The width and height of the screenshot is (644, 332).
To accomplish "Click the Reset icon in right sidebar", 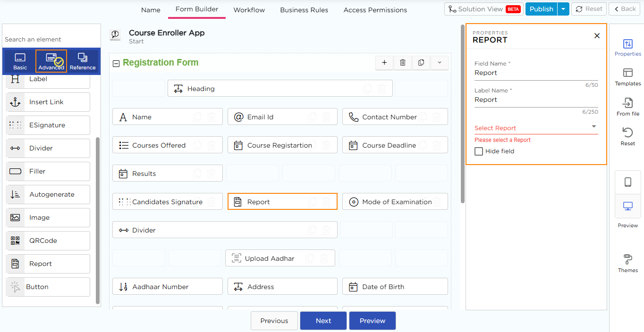I will coord(627,133).
